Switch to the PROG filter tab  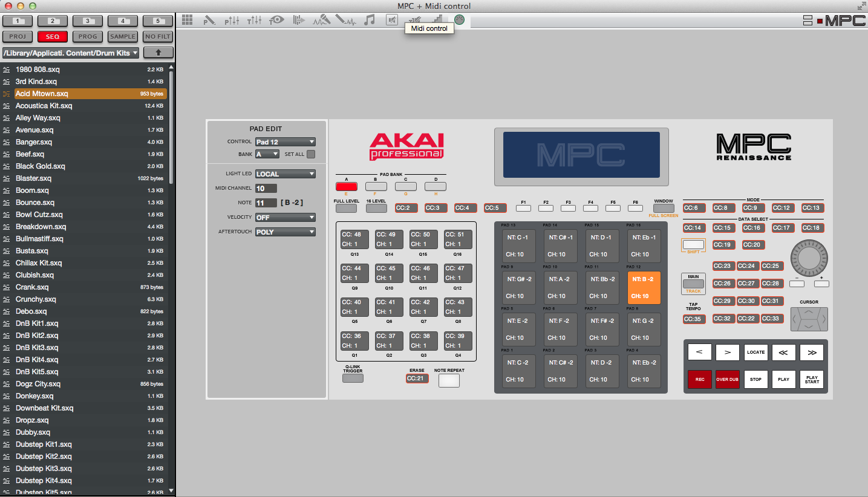pyautogui.click(x=87, y=36)
